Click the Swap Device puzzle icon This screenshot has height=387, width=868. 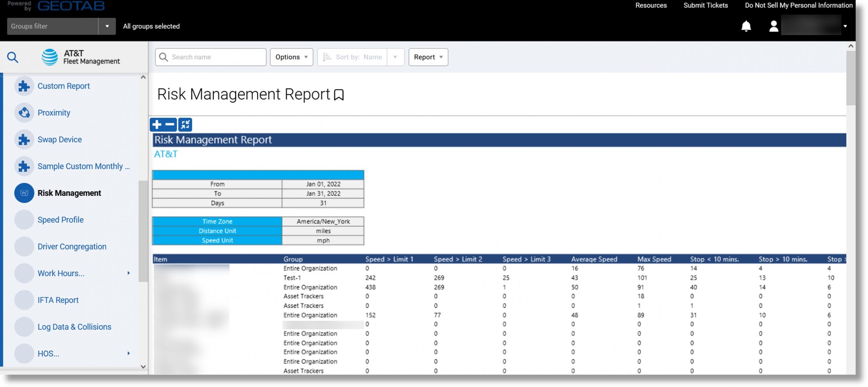coord(24,140)
